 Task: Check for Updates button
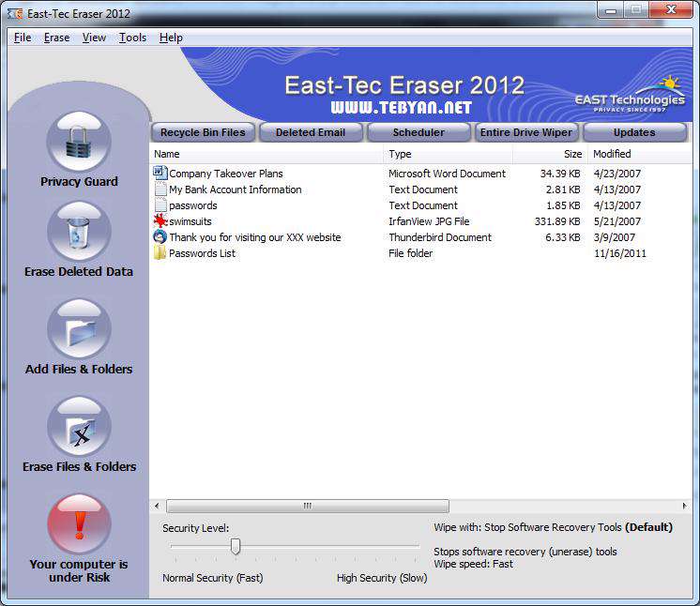(x=634, y=132)
